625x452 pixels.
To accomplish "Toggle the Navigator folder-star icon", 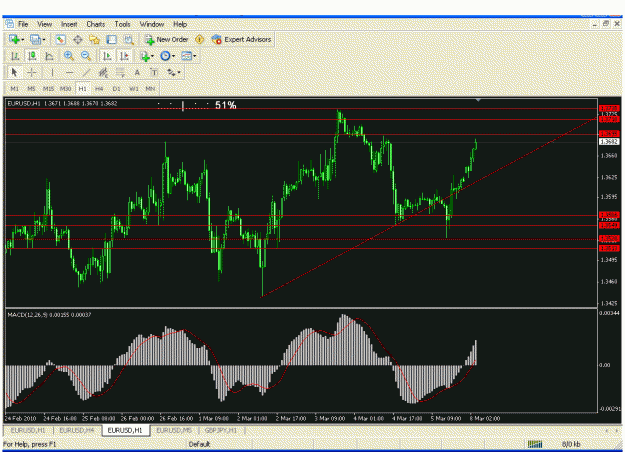I will [x=94, y=39].
